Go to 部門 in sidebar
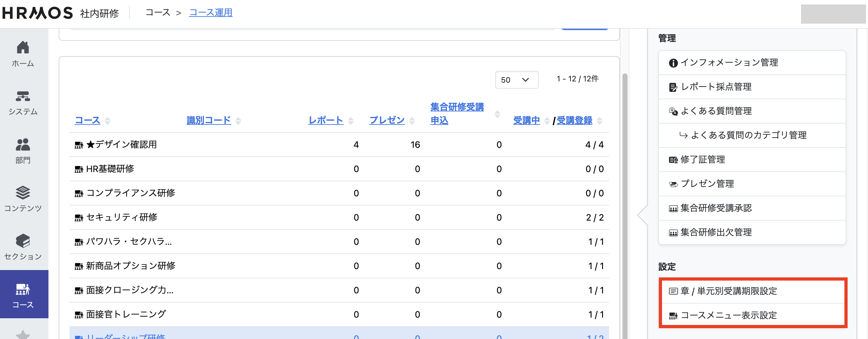The height and width of the screenshot is (339, 868). pos(23,151)
